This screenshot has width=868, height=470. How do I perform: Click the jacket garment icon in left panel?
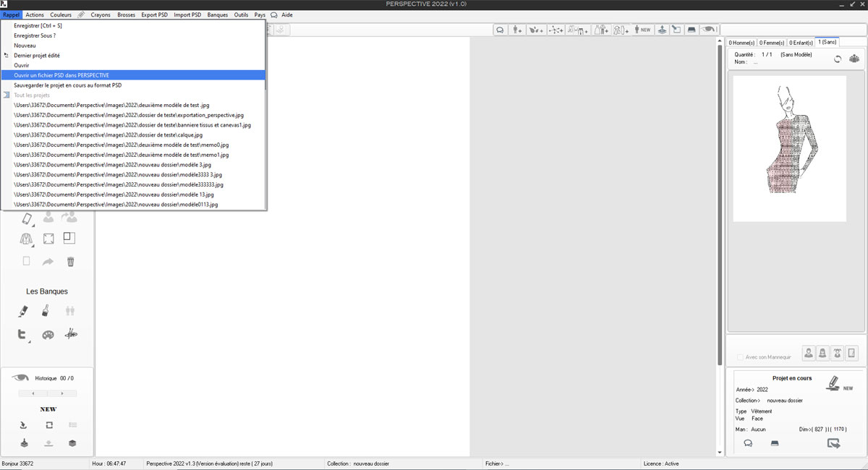pyautogui.click(x=26, y=239)
